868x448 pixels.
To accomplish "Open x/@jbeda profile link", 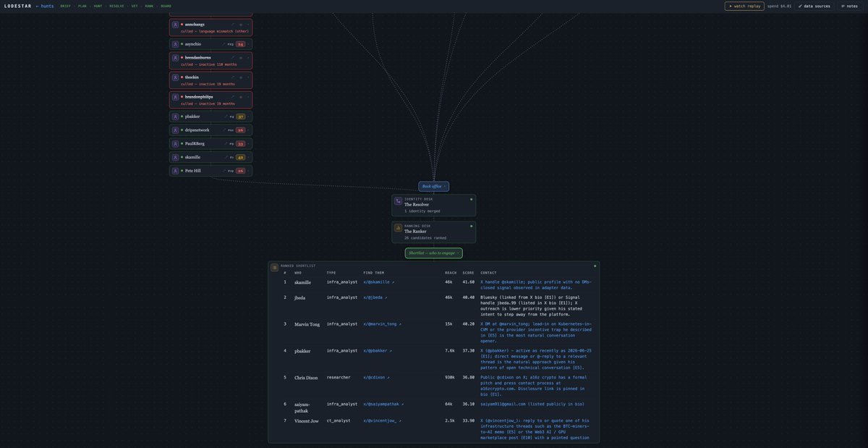I will point(375,297).
